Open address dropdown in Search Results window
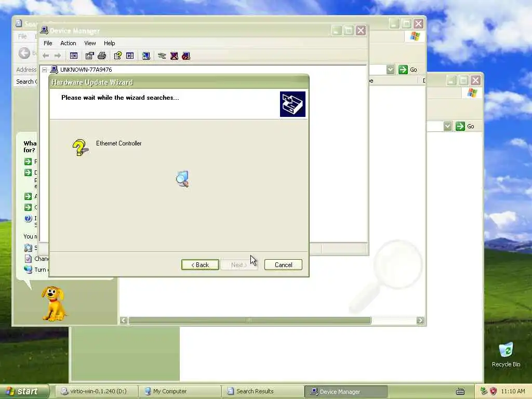 (391, 70)
